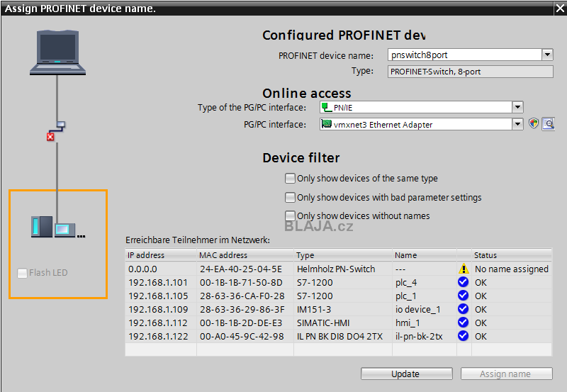The image size is (567, 392).
Task: Click the pnswitch8port device name field
Action: (465, 55)
